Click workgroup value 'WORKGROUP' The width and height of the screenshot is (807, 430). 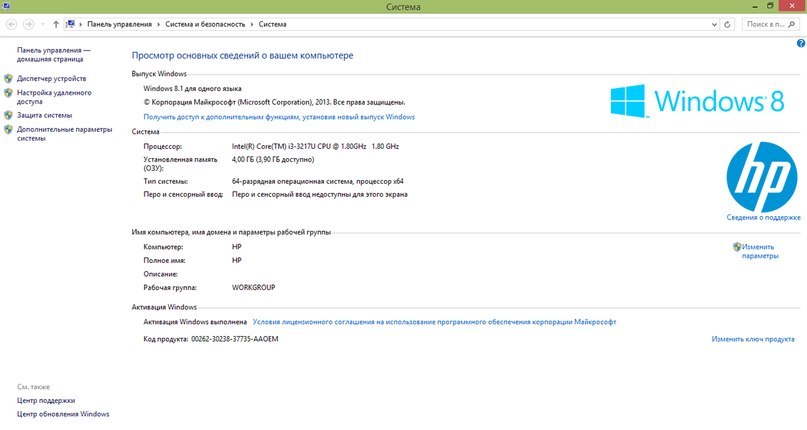[253, 287]
